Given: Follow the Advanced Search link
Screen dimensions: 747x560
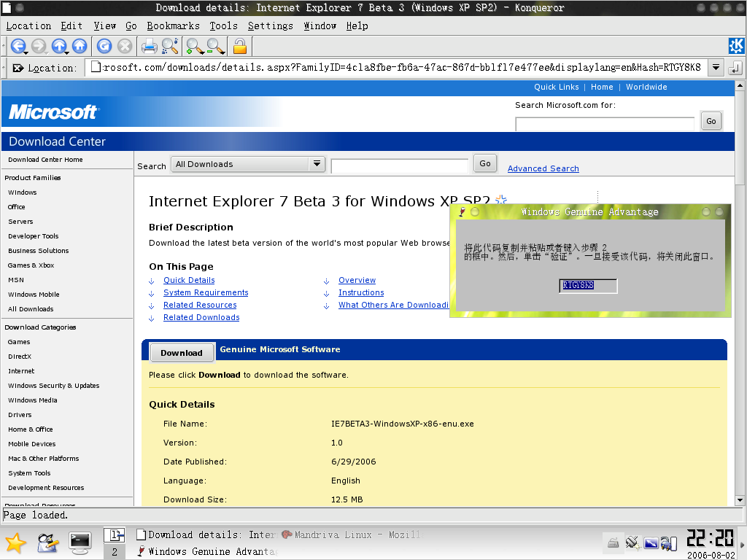Looking at the screenshot, I should (543, 168).
